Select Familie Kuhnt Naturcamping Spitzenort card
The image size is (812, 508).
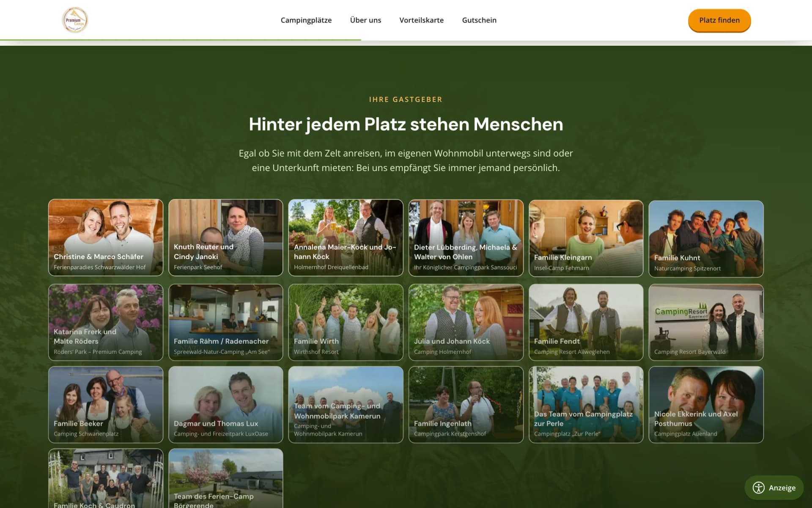(706, 239)
